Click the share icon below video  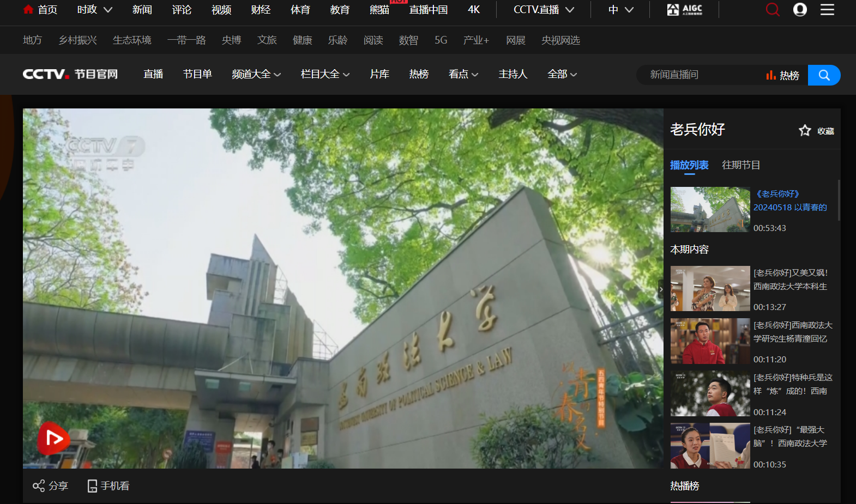[39, 485]
